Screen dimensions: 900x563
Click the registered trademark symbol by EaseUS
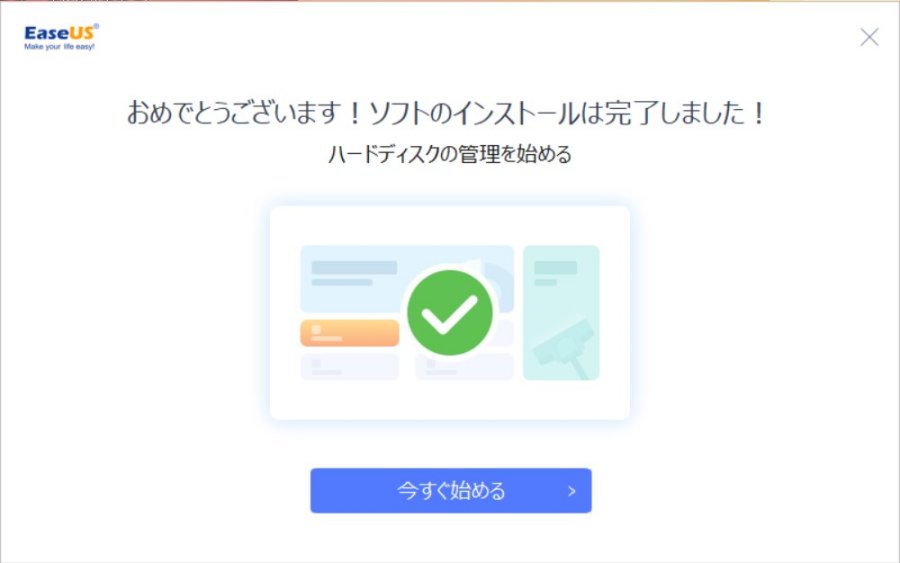[96, 26]
